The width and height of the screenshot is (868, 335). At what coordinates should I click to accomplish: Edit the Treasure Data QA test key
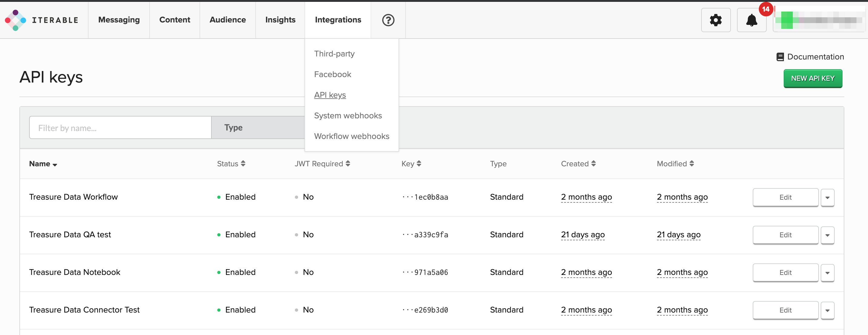(785, 235)
